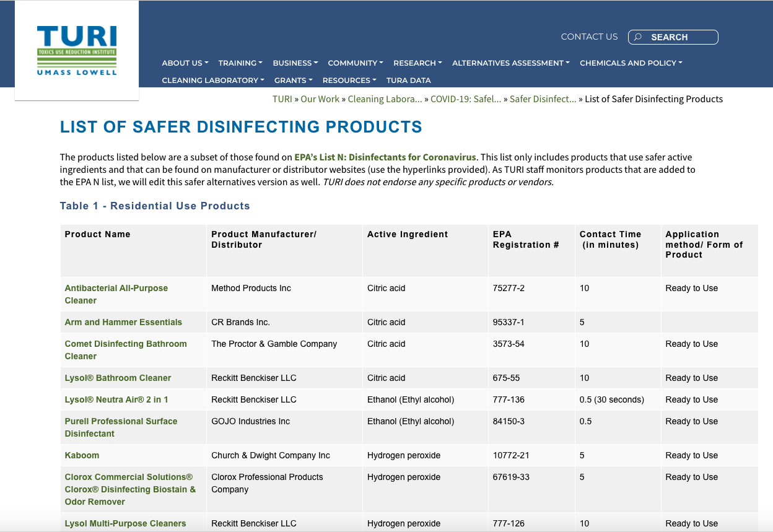The width and height of the screenshot is (773, 532).
Task: Open the Cleaning Laboratory menu
Action: point(213,80)
